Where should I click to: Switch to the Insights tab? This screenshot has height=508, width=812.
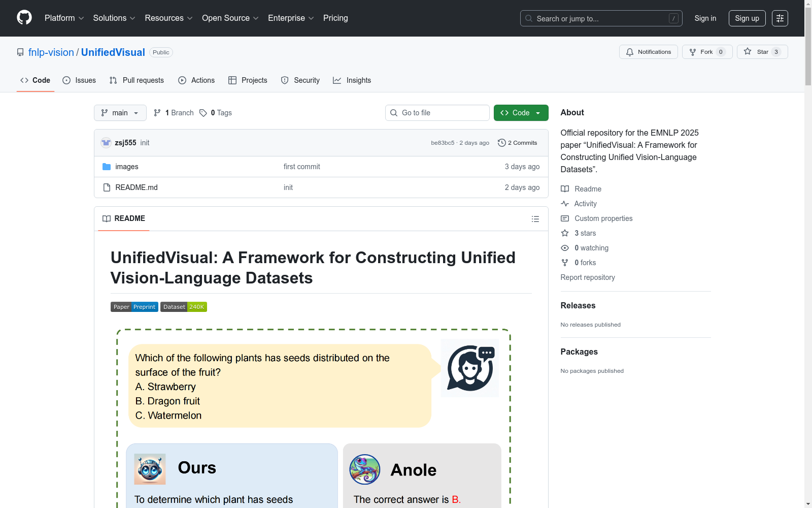[x=352, y=80]
